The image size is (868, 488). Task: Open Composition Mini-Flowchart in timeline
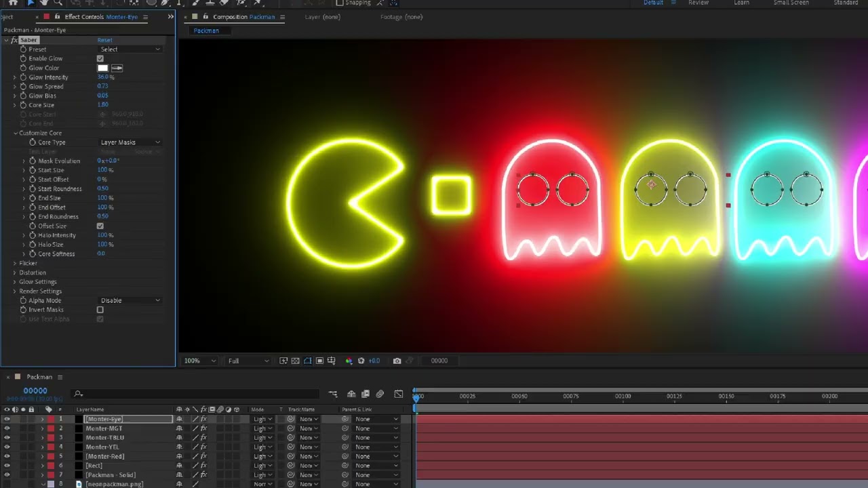[x=333, y=394]
